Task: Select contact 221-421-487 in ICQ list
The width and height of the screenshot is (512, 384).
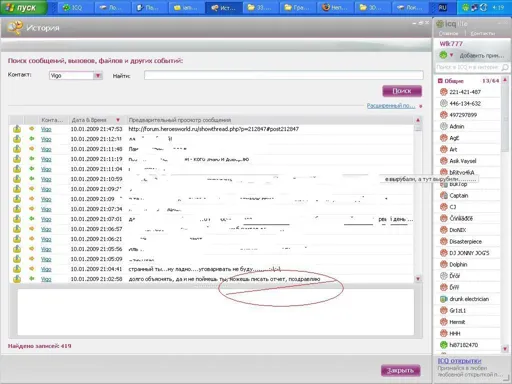Action: (465, 92)
